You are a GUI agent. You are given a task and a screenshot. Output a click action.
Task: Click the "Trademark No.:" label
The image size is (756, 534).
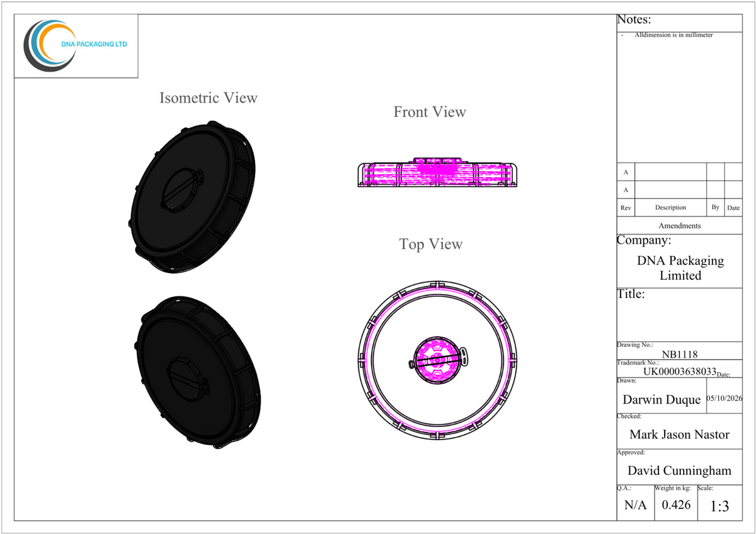coord(638,363)
